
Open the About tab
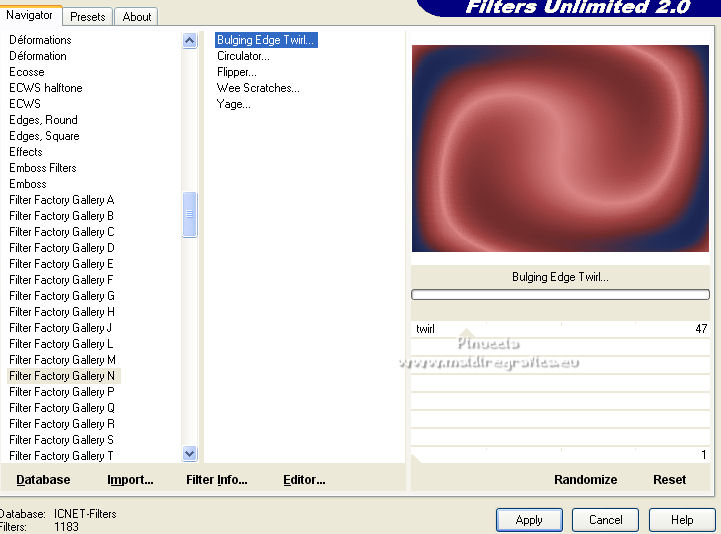[137, 17]
